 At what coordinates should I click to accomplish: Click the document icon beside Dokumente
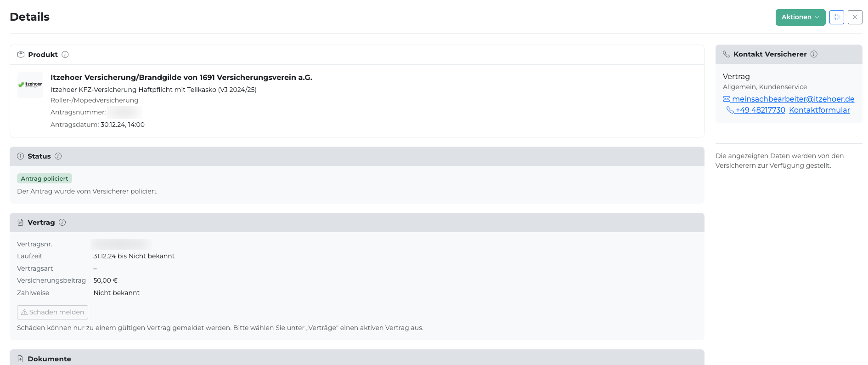(21, 359)
